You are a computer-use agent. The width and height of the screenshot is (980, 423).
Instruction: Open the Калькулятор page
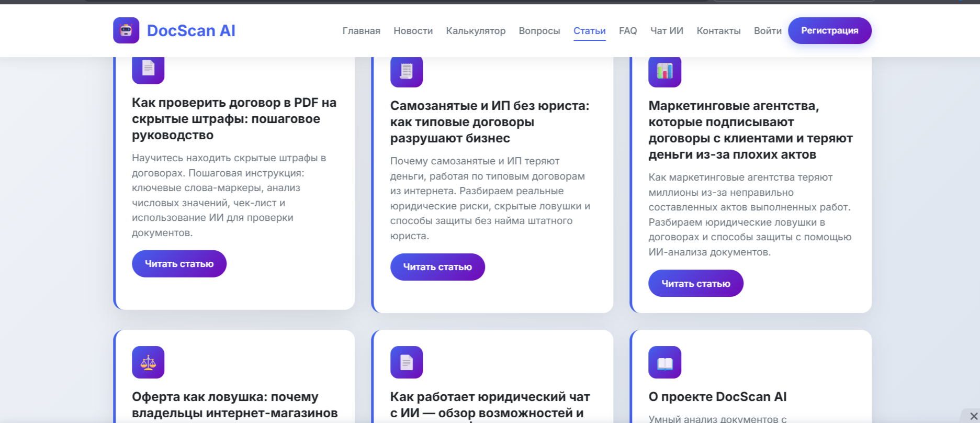pos(476,31)
